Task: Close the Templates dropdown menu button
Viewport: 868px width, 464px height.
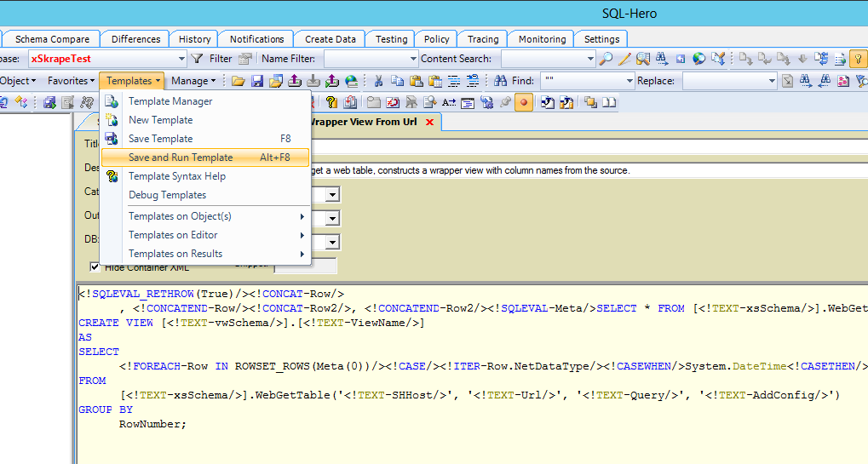Action: point(132,81)
